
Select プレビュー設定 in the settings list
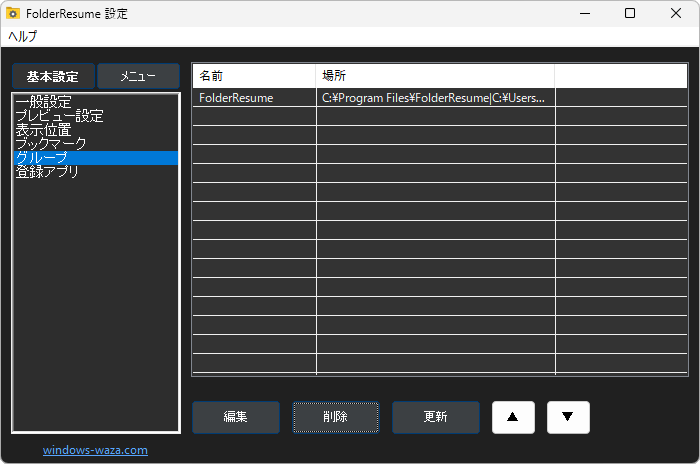(x=96, y=116)
